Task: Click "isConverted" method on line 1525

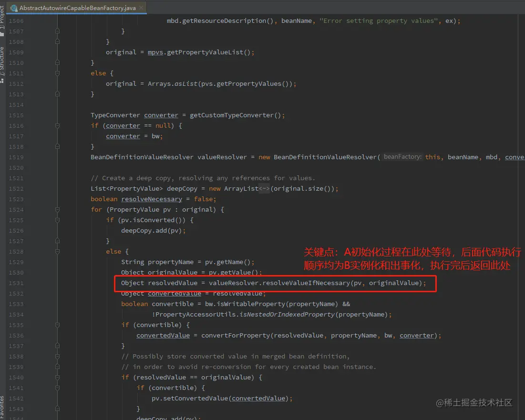Action: point(154,220)
